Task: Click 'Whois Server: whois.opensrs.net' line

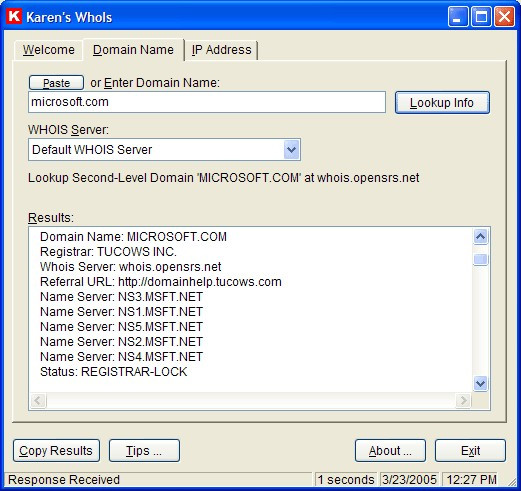Action: (x=131, y=267)
